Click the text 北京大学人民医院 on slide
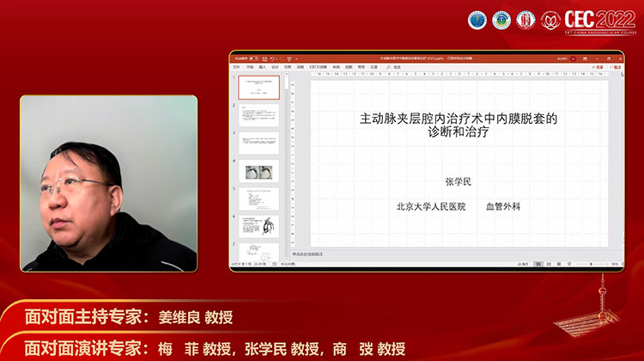Viewport: 644px width, 361px height. point(431,206)
